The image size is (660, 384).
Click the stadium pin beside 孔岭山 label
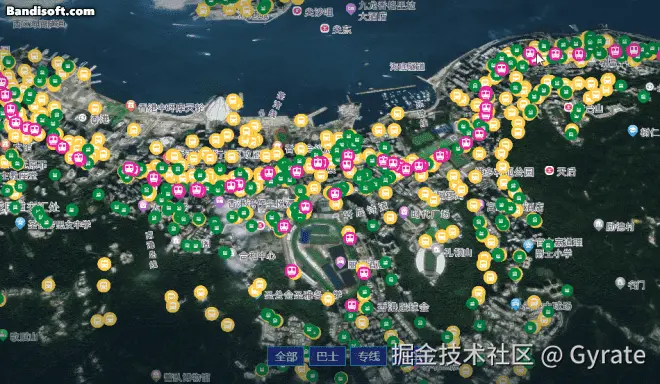436,250
